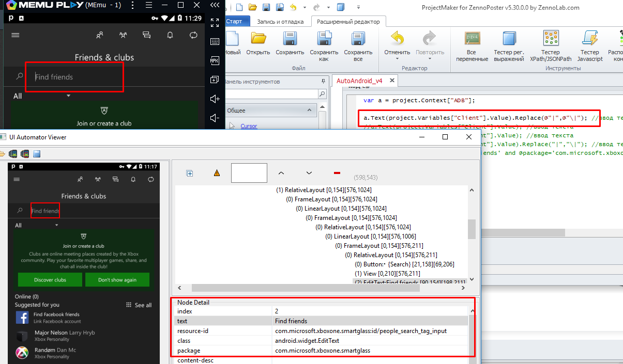Open the messages icon in MEmu Xbox app

pos(146,35)
